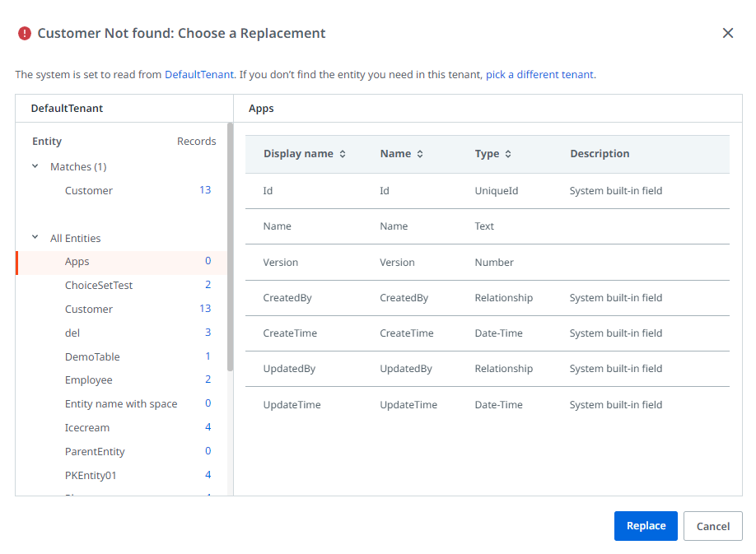Image resolution: width=756 pixels, height=554 pixels.
Task: Collapse the All Entities group
Action: click(x=35, y=238)
